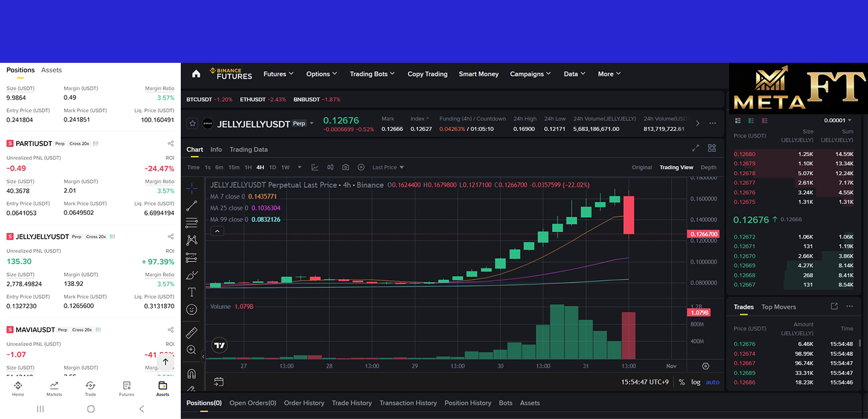Favorite JELLYJELLYUSDT with the star icon
The height and width of the screenshot is (419, 868).
click(x=192, y=123)
